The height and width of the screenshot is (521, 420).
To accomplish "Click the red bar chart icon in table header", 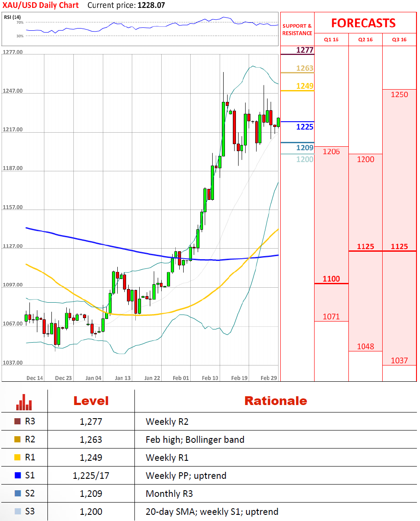I will [24, 402].
